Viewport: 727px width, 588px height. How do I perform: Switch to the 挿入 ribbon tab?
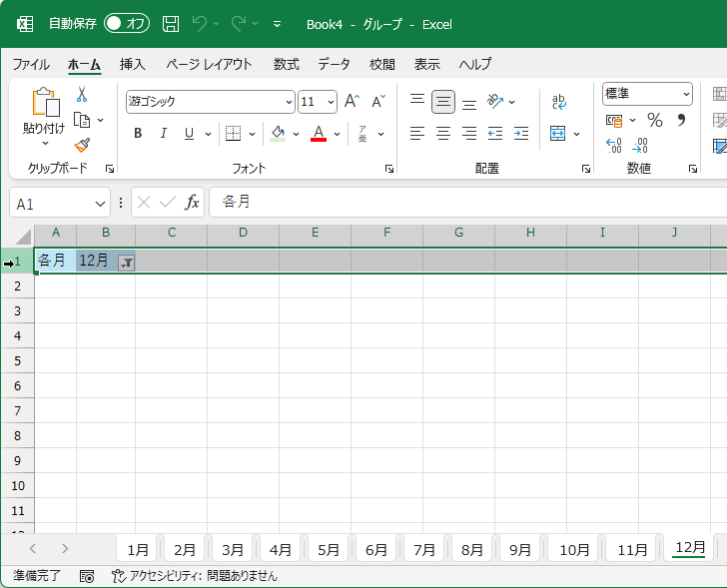pyautogui.click(x=132, y=64)
